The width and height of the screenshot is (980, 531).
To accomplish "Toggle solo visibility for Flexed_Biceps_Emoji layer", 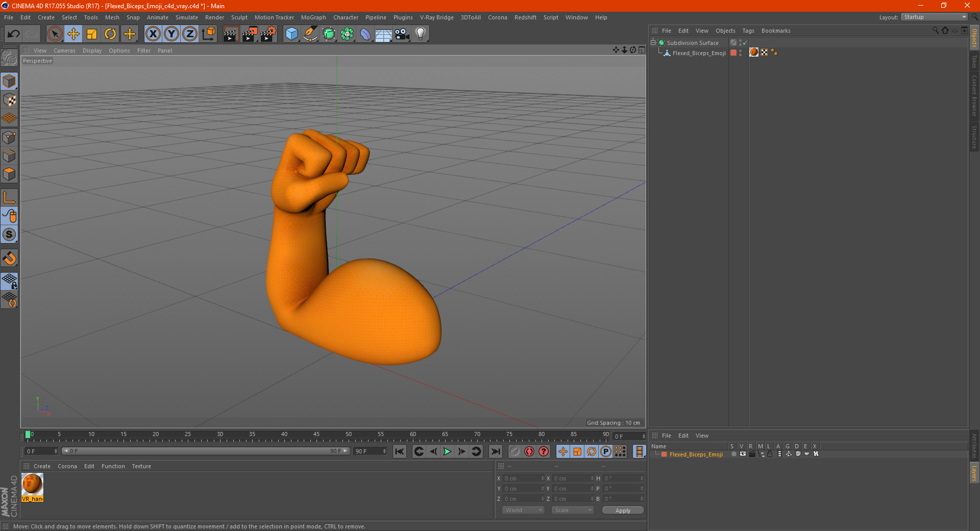I will tap(733, 454).
